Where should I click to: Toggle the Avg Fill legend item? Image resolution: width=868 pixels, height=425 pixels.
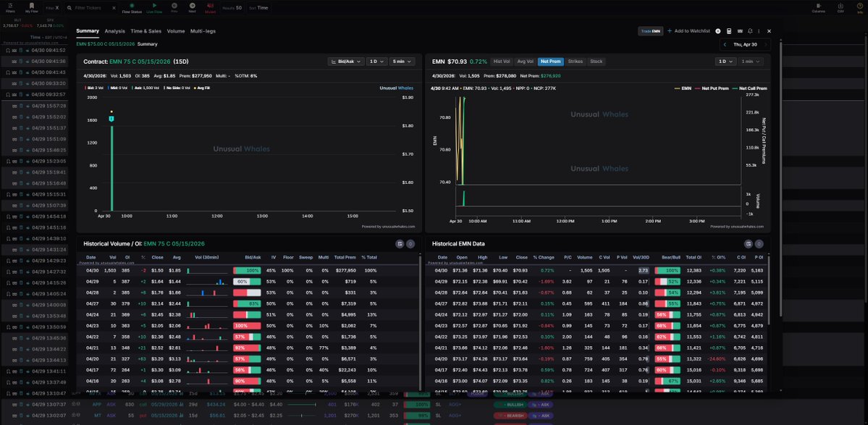200,88
